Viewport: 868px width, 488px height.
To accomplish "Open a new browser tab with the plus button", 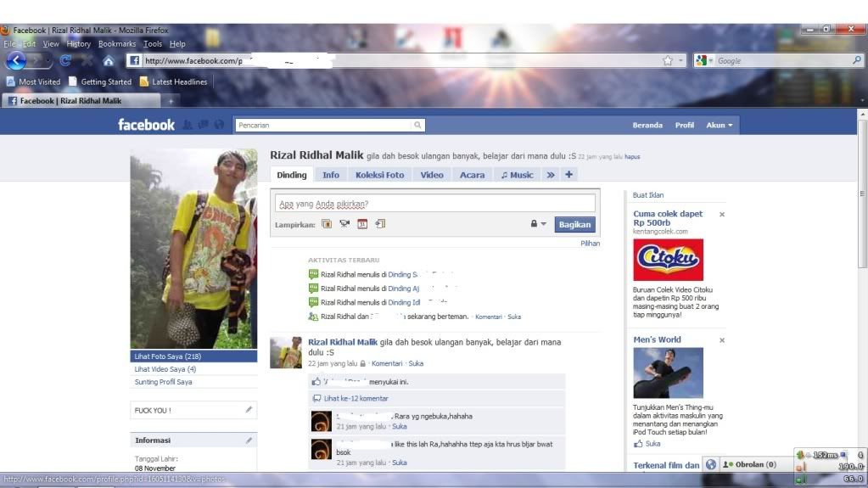I will click(x=171, y=101).
